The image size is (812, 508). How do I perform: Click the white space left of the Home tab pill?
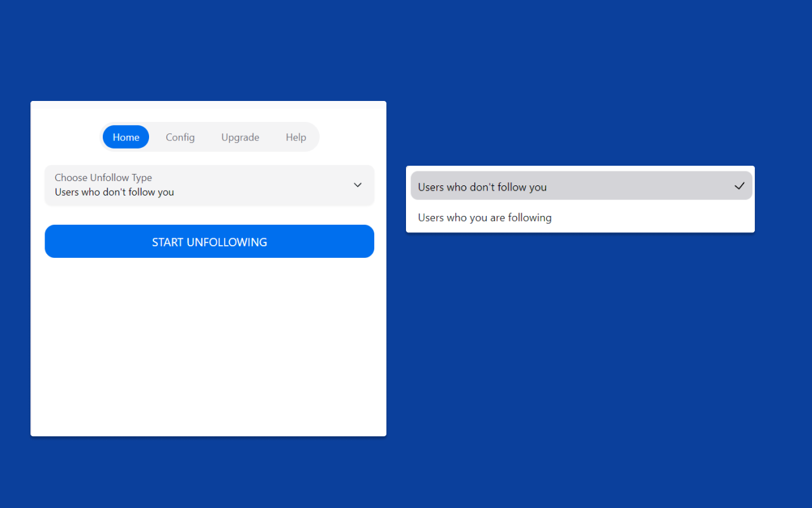pos(67,137)
